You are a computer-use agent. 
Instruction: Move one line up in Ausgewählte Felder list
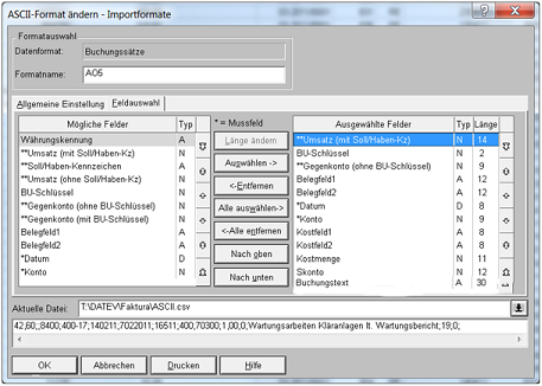point(506,196)
